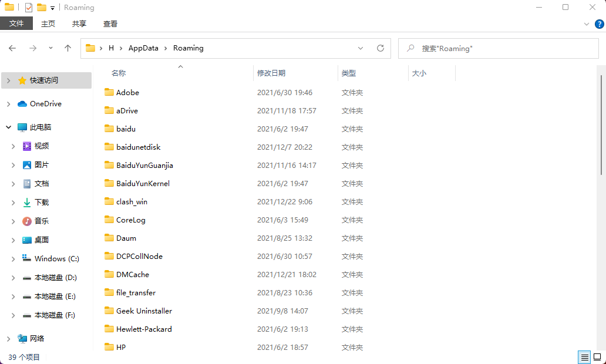Switch to details view in the status bar
This screenshot has height=364, width=606.
click(584, 357)
